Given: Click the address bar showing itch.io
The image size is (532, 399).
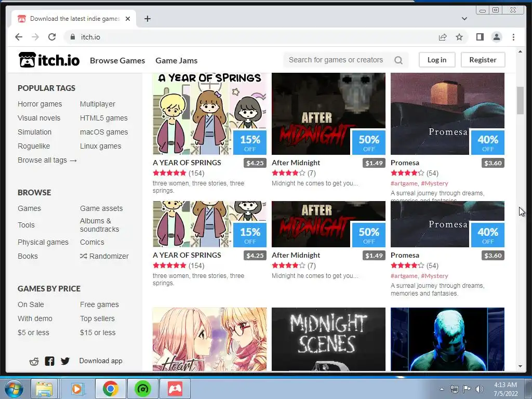Looking at the screenshot, I should 251,37.
